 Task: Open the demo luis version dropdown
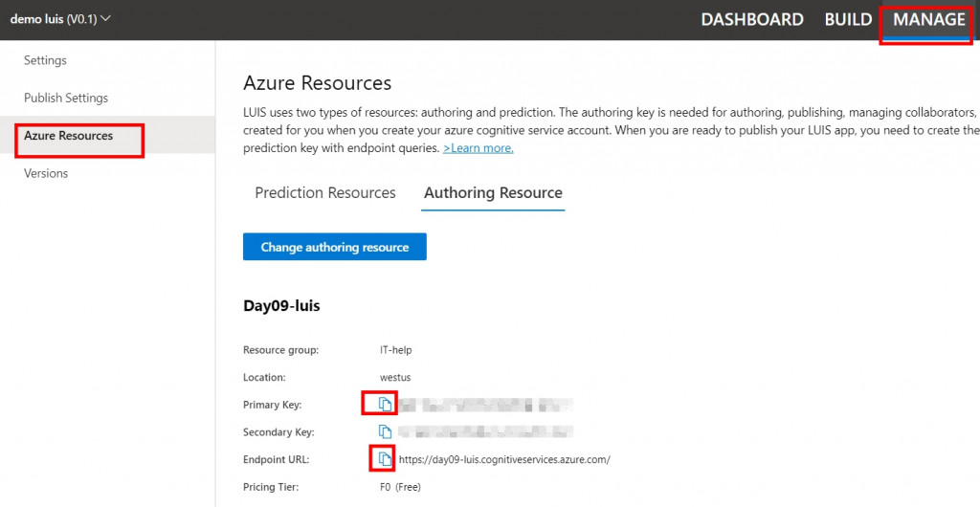point(60,19)
